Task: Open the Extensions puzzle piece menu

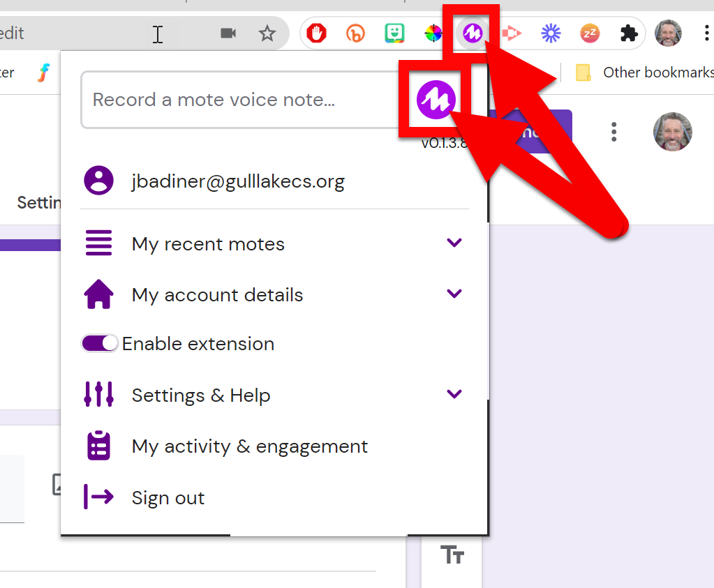Action: [x=629, y=33]
